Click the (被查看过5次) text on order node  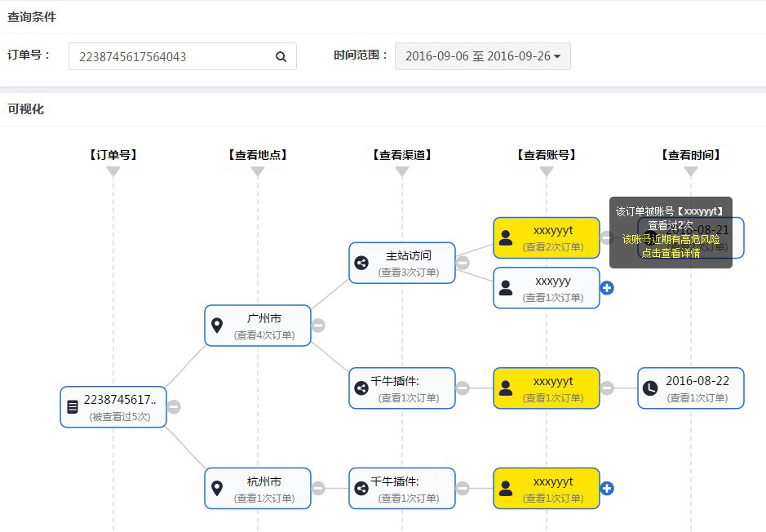tap(120, 417)
